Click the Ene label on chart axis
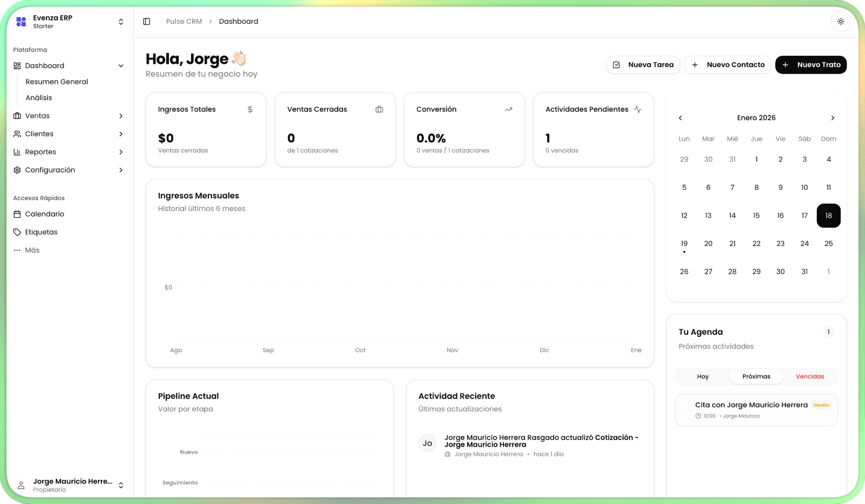The width and height of the screenshot is (865, 504). [x=636, y=350]
